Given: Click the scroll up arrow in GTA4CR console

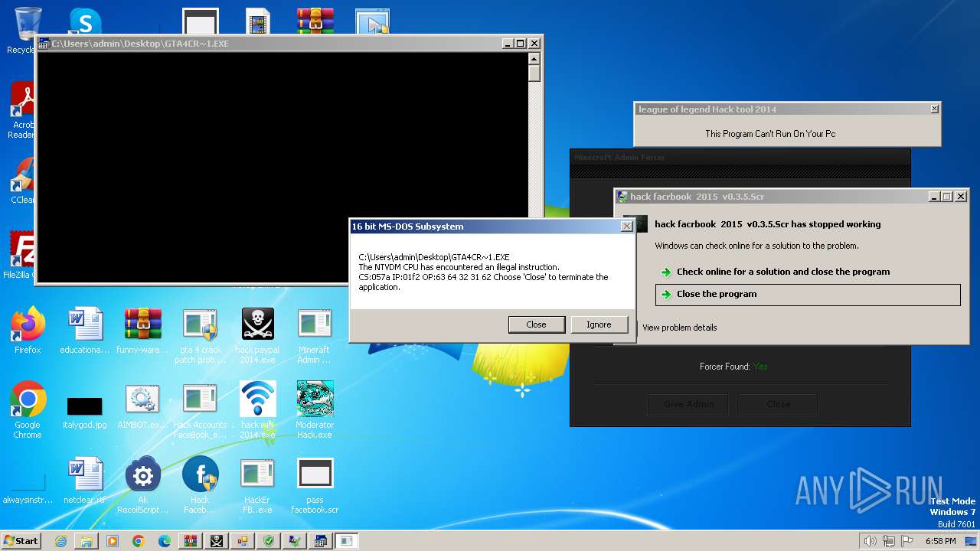Looking at the screenshot, I should point(534,59).
